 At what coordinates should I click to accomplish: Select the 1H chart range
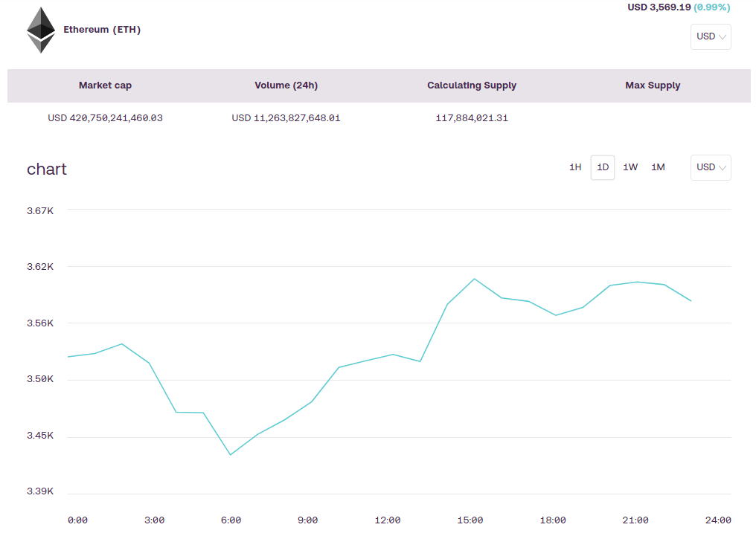point(575,167)
